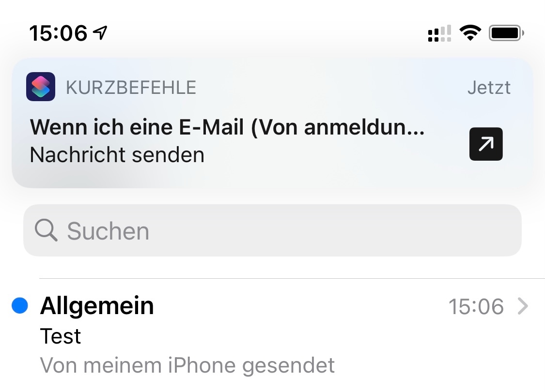Tap the location services arrow icon

[x=100, y=33]
